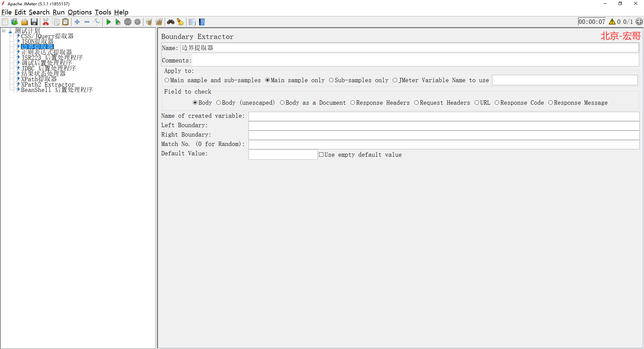Cut selected element using scissors icon
Image resolution: width=644 pixels, height=349 pixels.
click(46, 22)
